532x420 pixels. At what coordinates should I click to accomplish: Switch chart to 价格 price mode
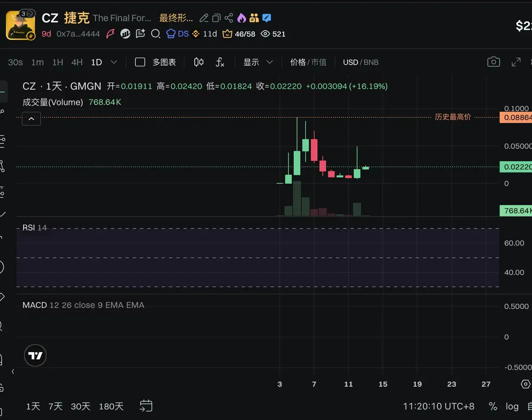coord(298,62)
